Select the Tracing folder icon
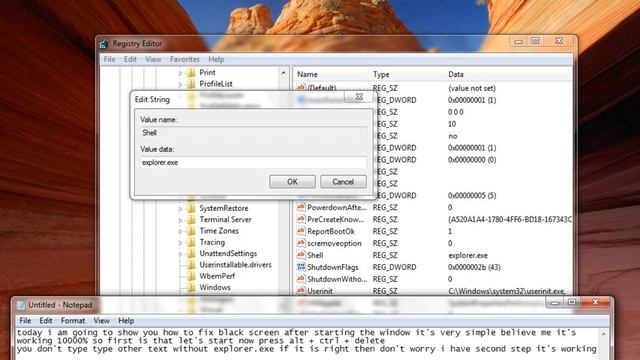 click(191, 242)
